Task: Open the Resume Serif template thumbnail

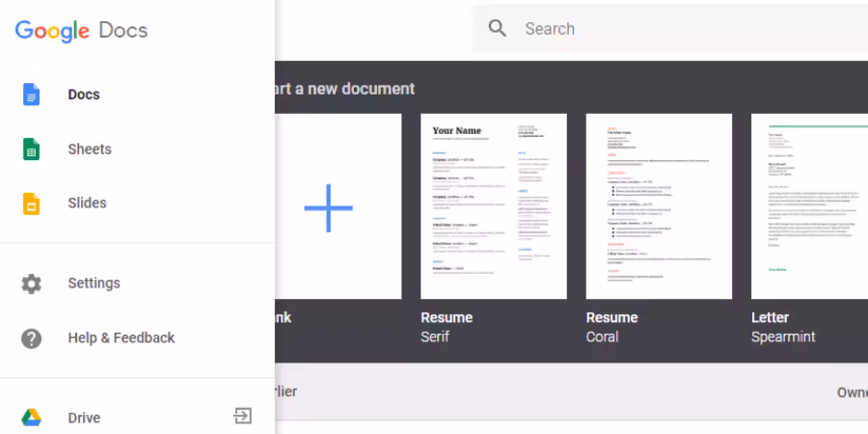Action: tap(494, 206)
